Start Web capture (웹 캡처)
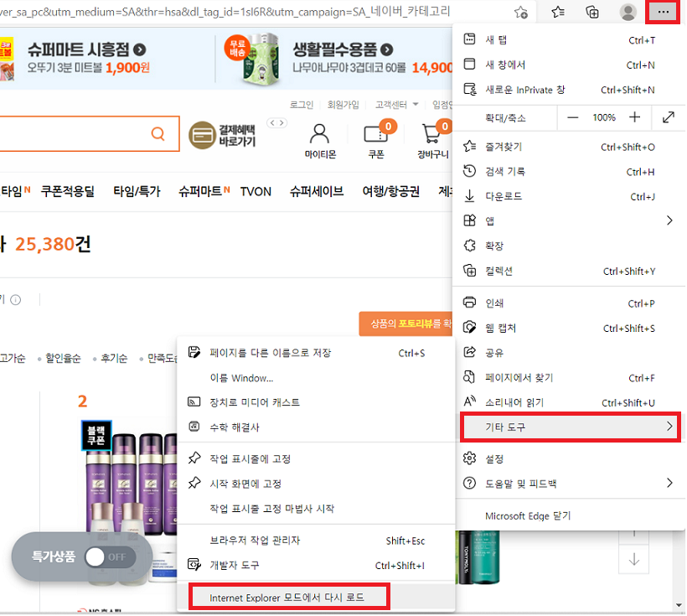 coord(569,328)
